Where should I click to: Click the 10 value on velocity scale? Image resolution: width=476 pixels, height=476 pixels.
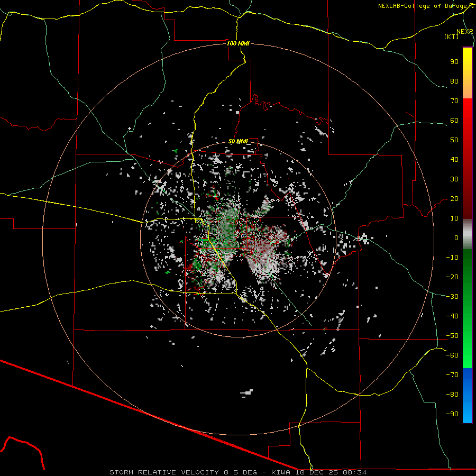454,218
